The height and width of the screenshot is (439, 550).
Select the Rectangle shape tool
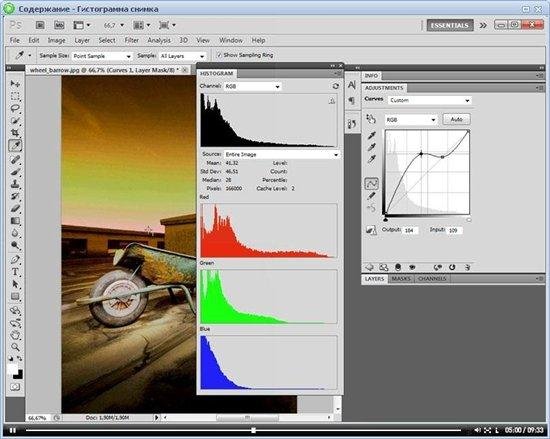[x=15, y=297]
